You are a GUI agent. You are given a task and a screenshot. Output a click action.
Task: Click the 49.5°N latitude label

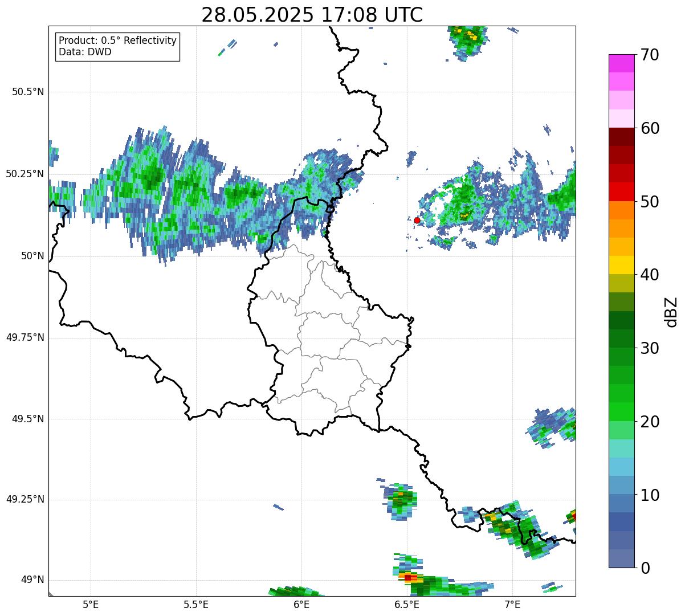(x=28, y=419)
